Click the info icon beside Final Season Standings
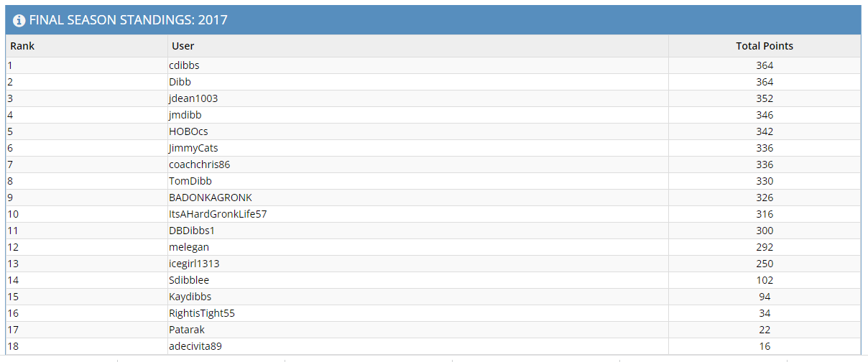This screenshot has width=868, height=362. click(x=19, y=20)
